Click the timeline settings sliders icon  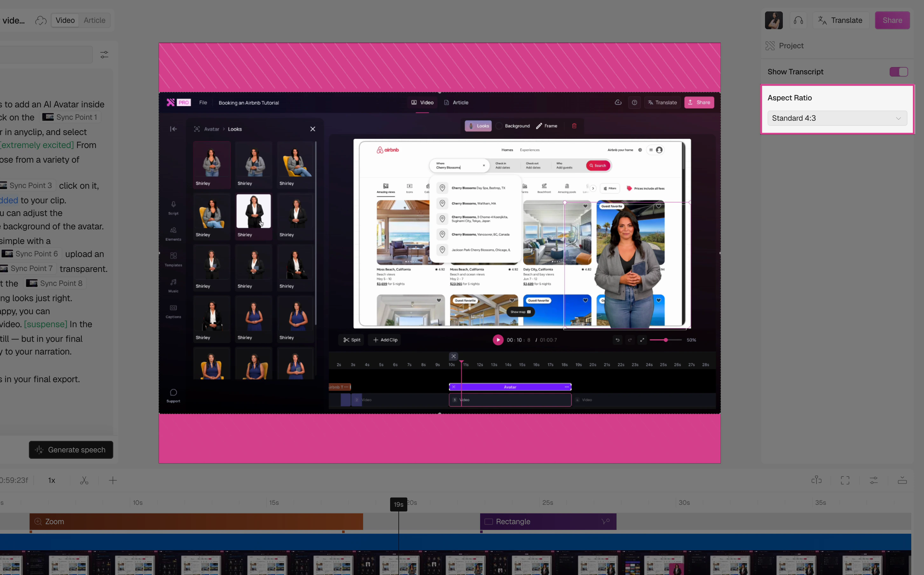click(874, 480)
